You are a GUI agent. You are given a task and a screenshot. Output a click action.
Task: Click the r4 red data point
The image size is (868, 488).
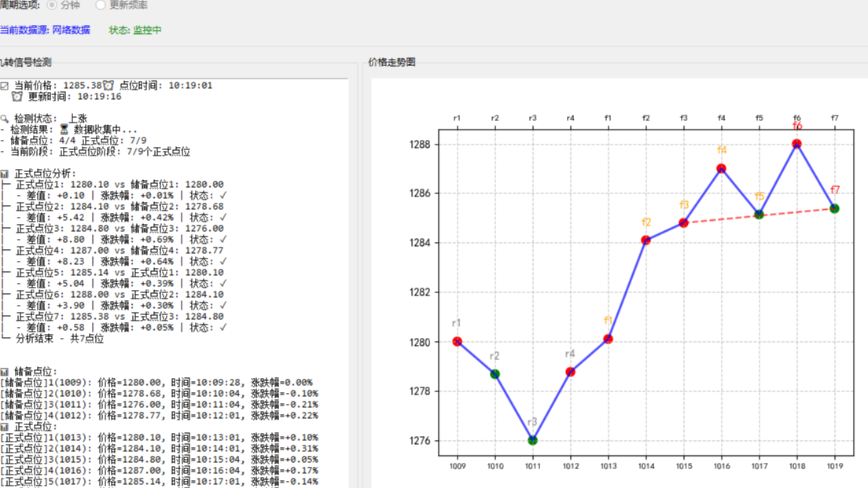tap(570, 372)
